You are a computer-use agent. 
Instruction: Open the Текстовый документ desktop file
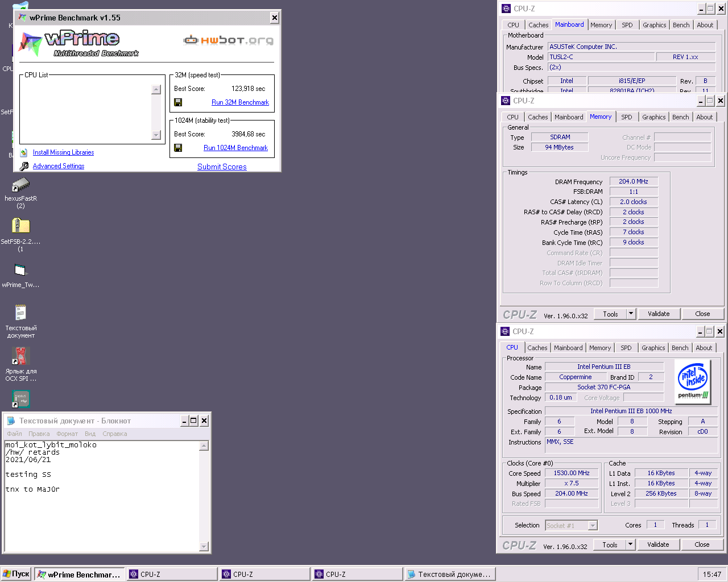tap(21, 313)
